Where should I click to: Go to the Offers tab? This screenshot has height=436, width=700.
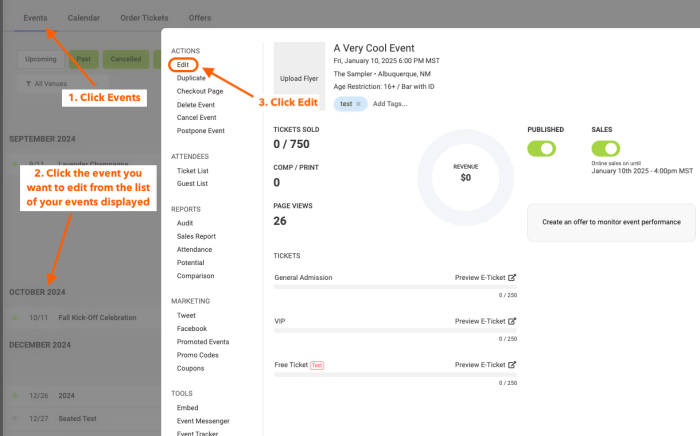tap(200, 18)
